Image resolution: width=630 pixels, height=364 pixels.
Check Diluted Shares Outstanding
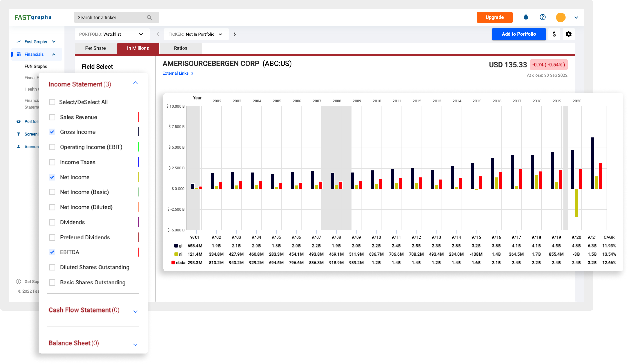tap(52, 267)
